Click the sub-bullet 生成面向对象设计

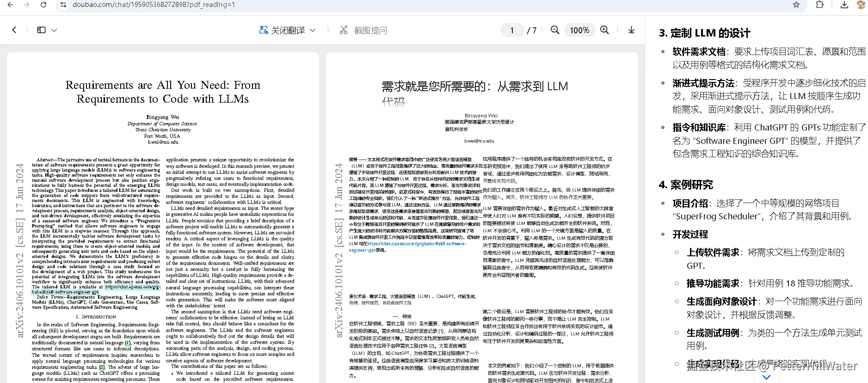tap(722, 302)
